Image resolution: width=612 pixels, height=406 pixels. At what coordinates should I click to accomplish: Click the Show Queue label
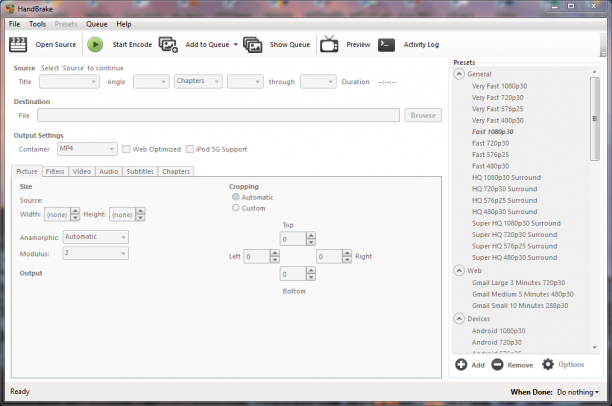290,45
